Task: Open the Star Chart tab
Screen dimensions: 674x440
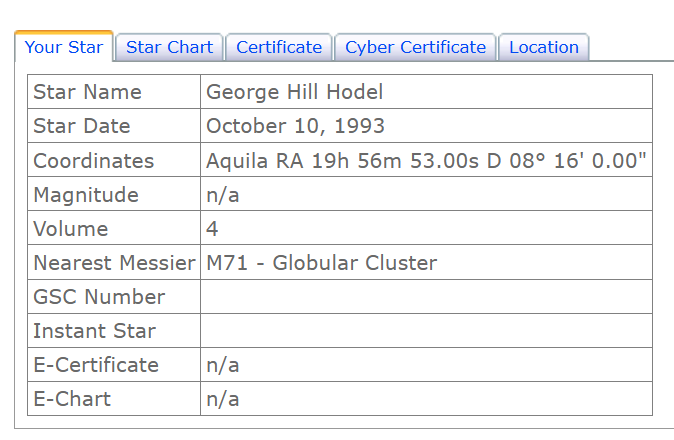Action: (169, 47)
